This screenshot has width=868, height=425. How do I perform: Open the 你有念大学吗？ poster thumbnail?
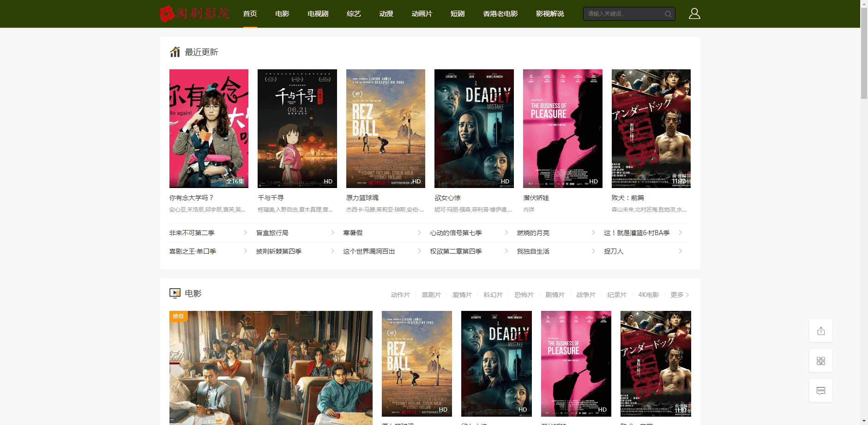[x=209, y=128]
